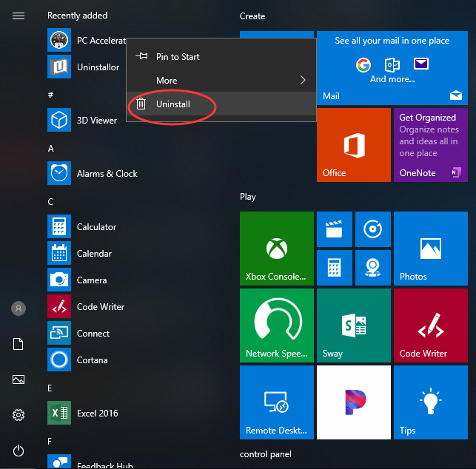Viewport: 476px width, 469px height.
Task: Launch Calculator from the app list
Action: pos(81,226)
